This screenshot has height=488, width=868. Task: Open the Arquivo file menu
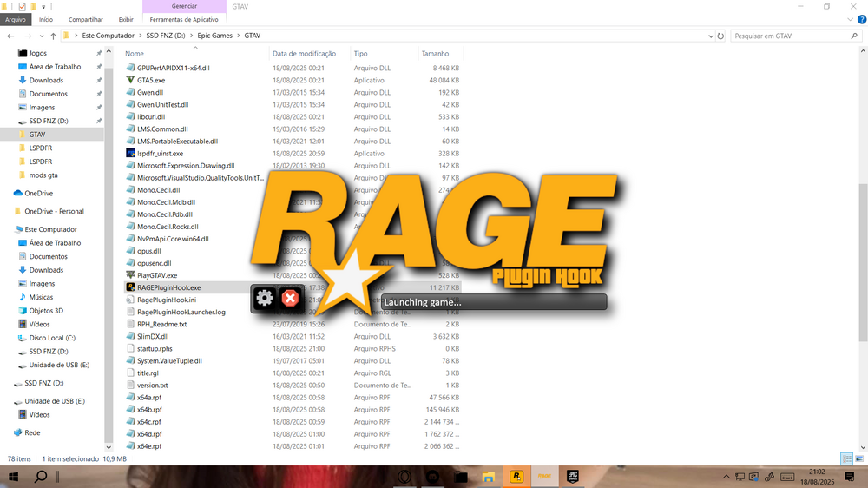pos(16,19)
